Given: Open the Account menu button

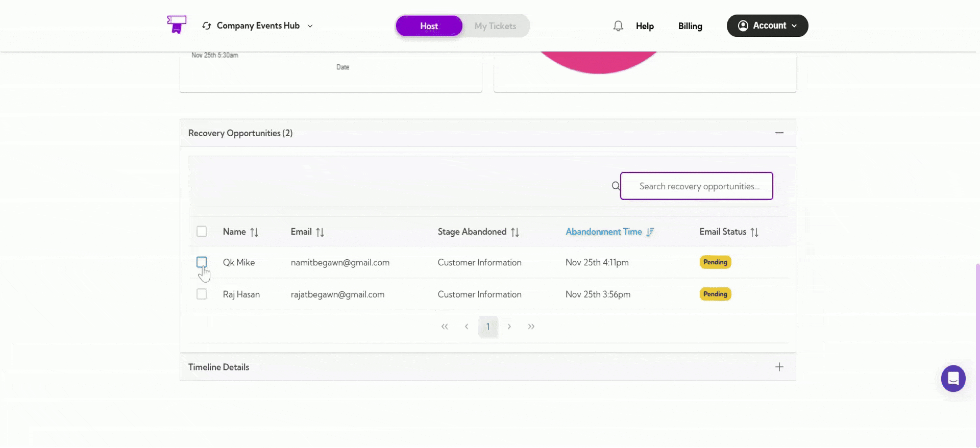Looking at the screenshot, I should [x=767, y=26].
